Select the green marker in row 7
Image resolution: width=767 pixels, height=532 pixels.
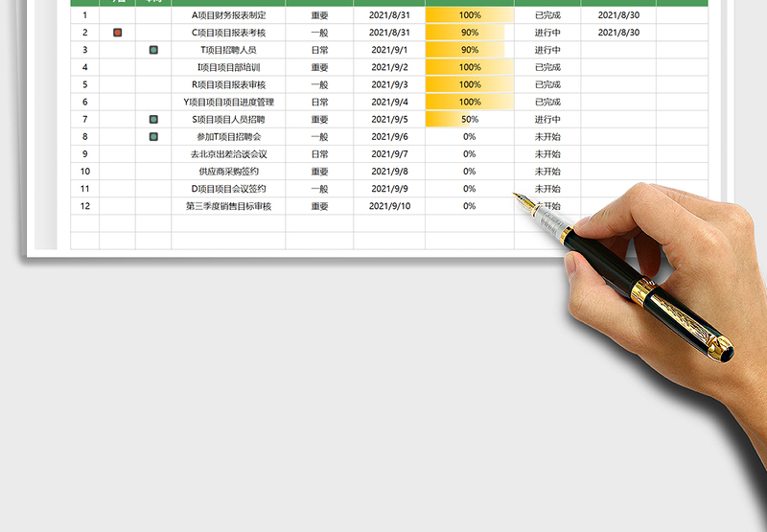click(x=153, y=120)
